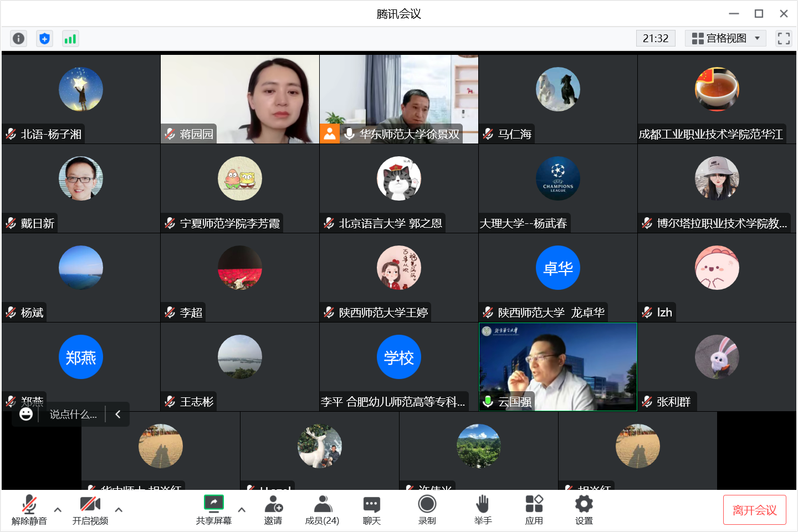Open the 邀请 invite option
The image size is (798, 532).
pos(273,510)
